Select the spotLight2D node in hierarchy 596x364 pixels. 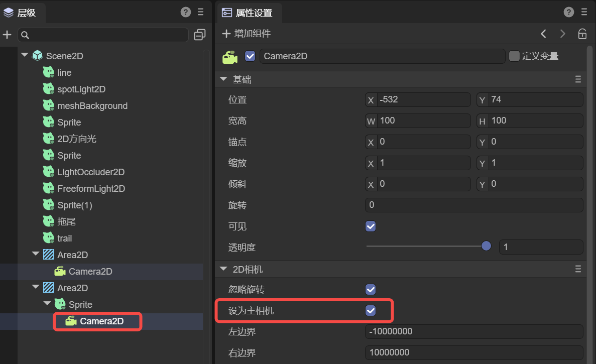pyautogui.click(x=81, y=89)
